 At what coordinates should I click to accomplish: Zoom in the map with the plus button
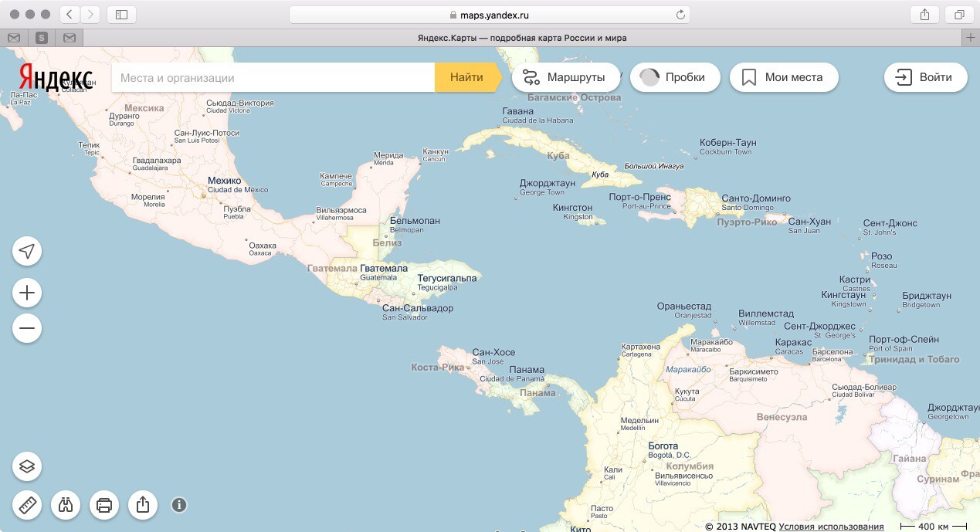(27, 293)
